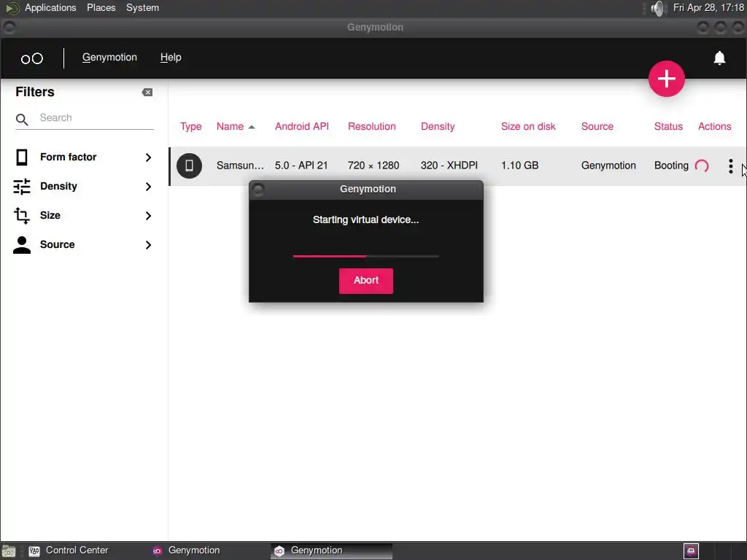Image resolution: width=747 pixels, height=560 pixels.
Task: Expand the Form factor filter chevron
Action: (148, 157)
